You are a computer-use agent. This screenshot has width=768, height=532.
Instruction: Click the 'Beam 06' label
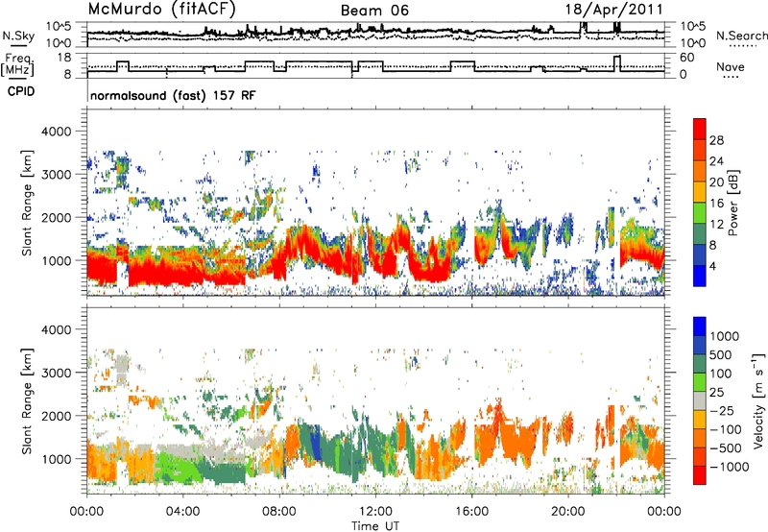tap(374, 11)
